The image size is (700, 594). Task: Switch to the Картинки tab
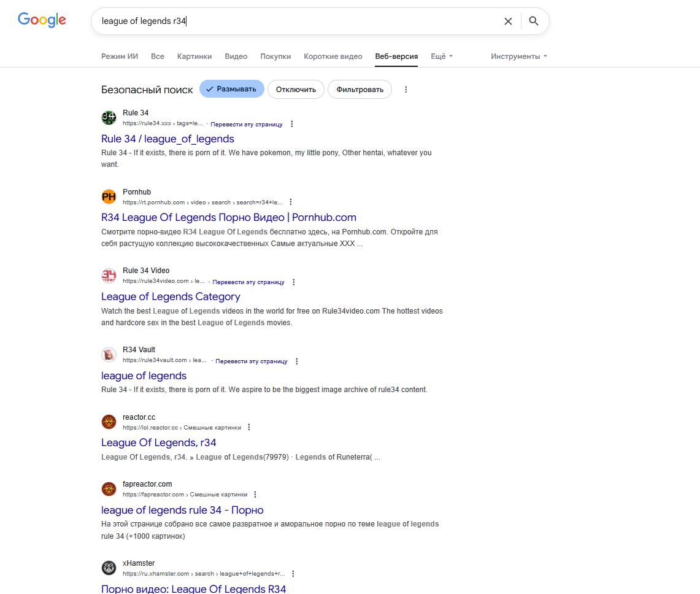pyautogui.click(x=194, y=56)
